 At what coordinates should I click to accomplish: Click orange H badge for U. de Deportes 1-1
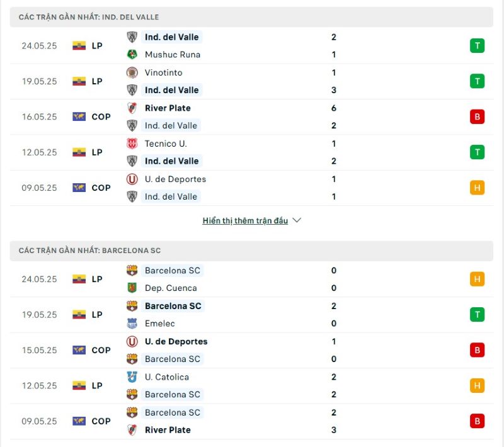477,188
